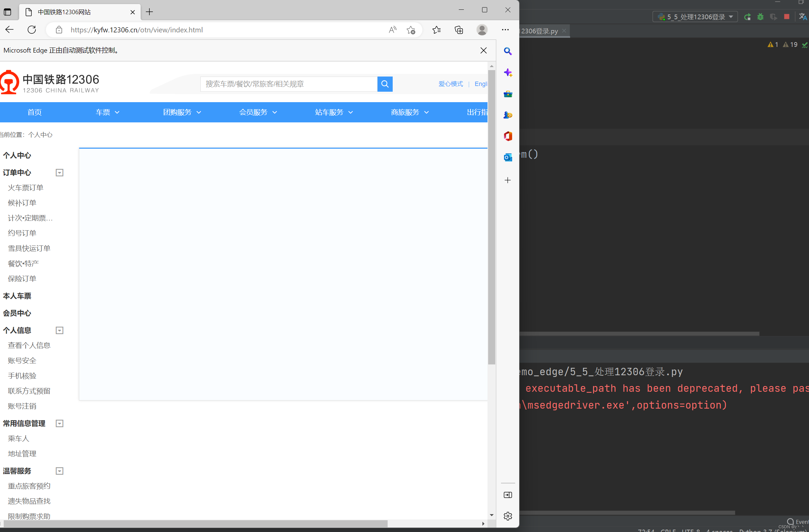Focus the 搜索车票 search input field
Image resolution: width=809 pixels, height=532 pixels.
tap(289, 84)
